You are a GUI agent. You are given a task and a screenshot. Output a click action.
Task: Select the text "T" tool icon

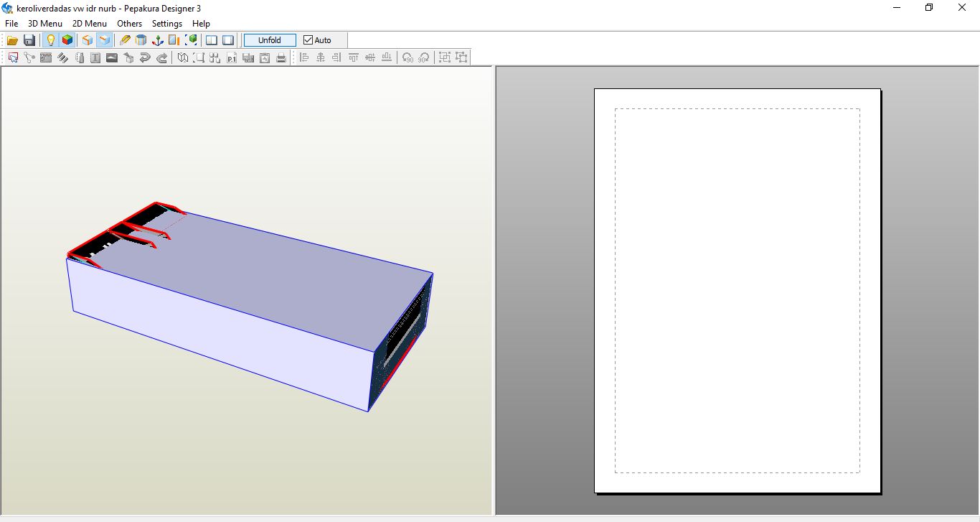tap(95, 58)
